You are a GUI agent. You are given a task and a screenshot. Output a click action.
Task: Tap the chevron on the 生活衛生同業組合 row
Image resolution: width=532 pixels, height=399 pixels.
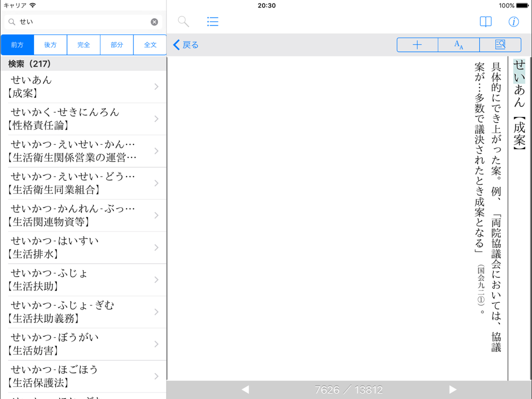(156, 183)
